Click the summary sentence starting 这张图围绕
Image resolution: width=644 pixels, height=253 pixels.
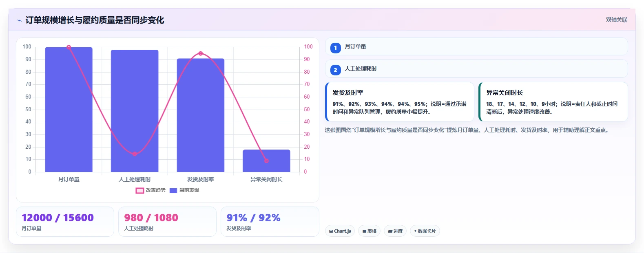467,130
